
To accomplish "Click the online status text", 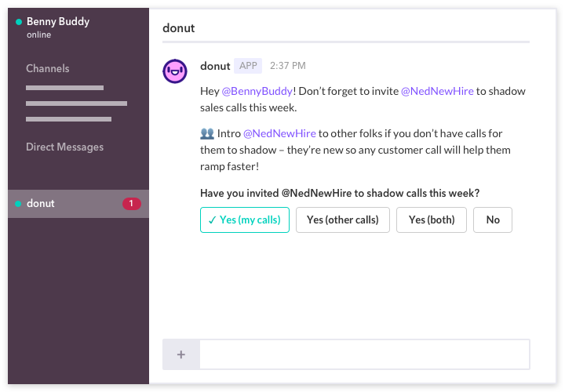I will (39, 35).
